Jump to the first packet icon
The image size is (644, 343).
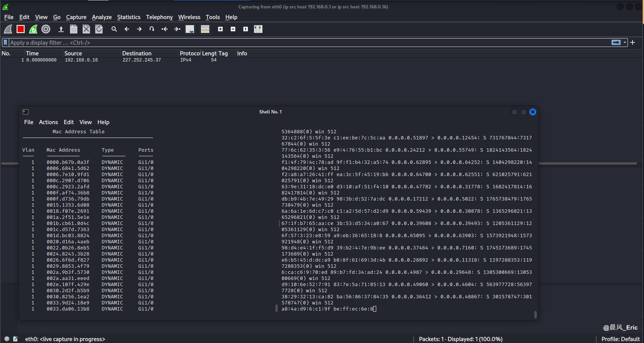click(x=165, y=29)
